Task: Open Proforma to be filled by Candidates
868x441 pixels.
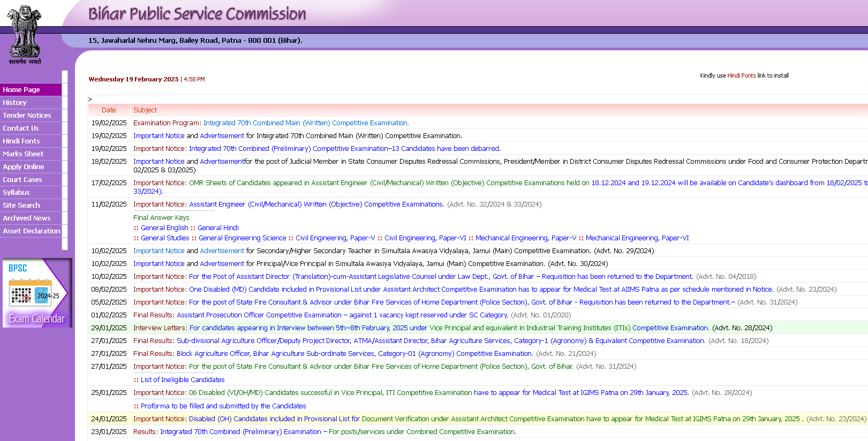Action: [223, 406]
